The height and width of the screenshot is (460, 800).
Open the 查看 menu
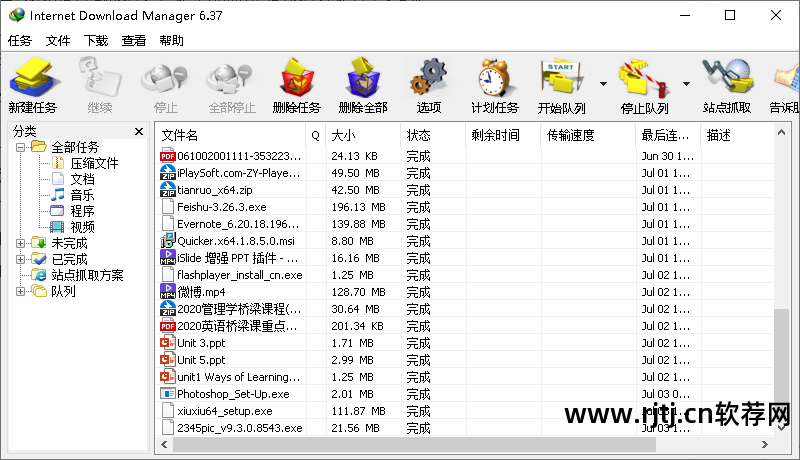[x=134, y=40]
